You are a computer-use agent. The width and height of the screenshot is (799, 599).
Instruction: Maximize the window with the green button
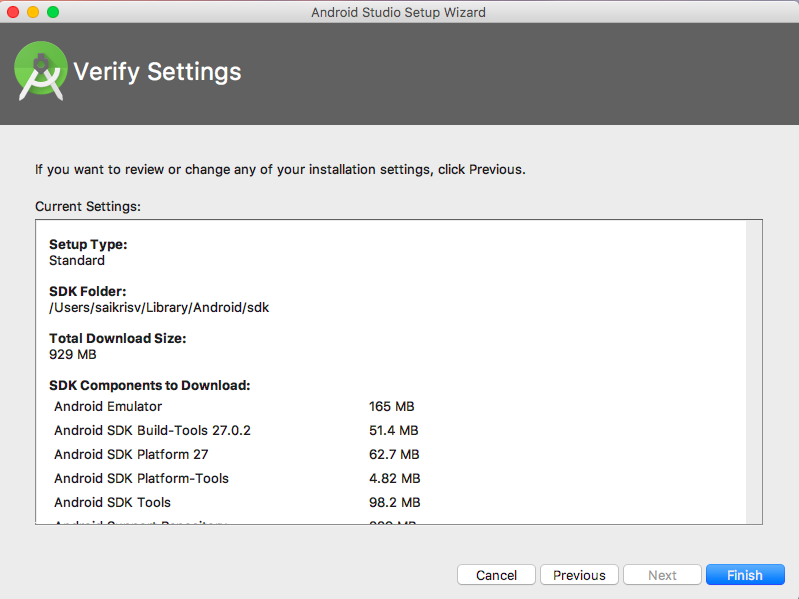click(x=53, y=12)
